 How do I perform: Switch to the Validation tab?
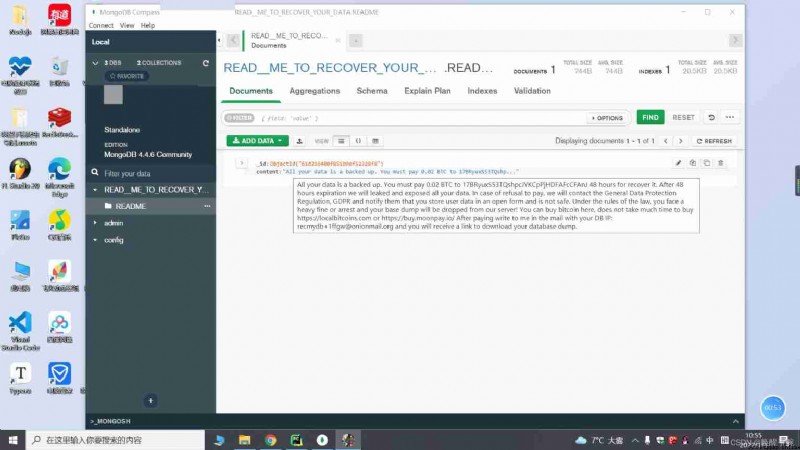[532, 91]
